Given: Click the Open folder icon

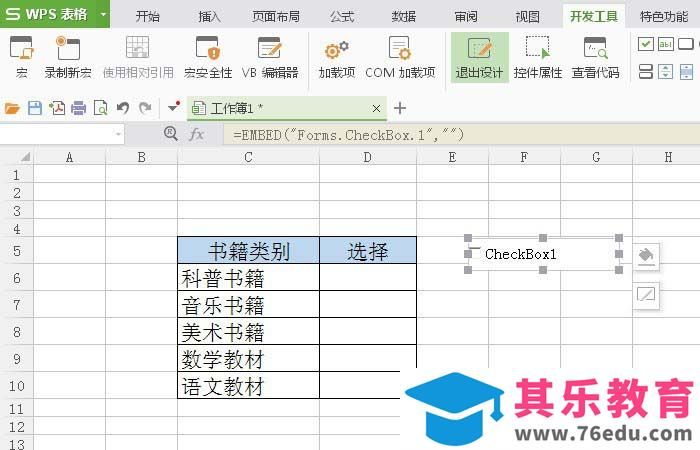Looking at the screenshot, I should (12, 108).
